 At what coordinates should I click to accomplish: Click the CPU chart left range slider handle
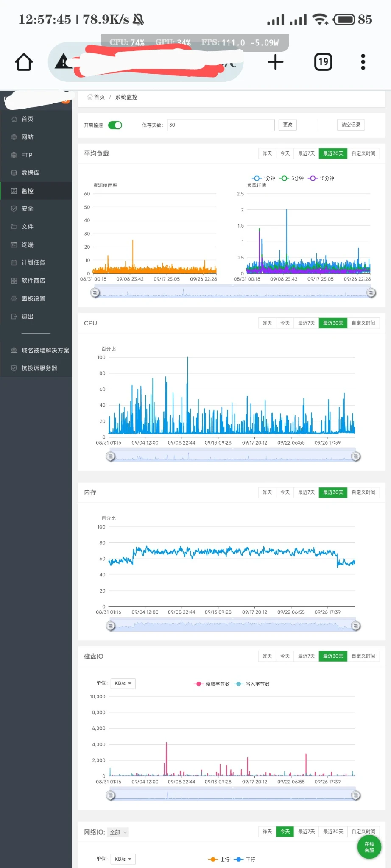(x=111, y=456)
